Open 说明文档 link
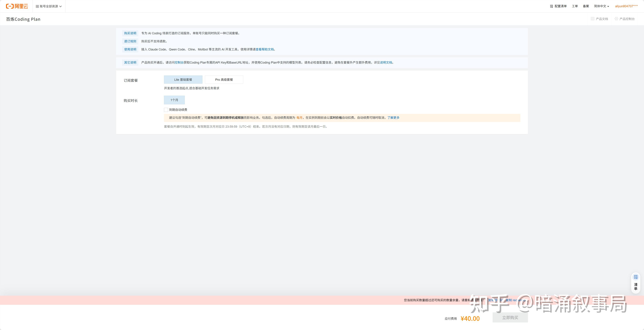 click(x=386, y=63)
